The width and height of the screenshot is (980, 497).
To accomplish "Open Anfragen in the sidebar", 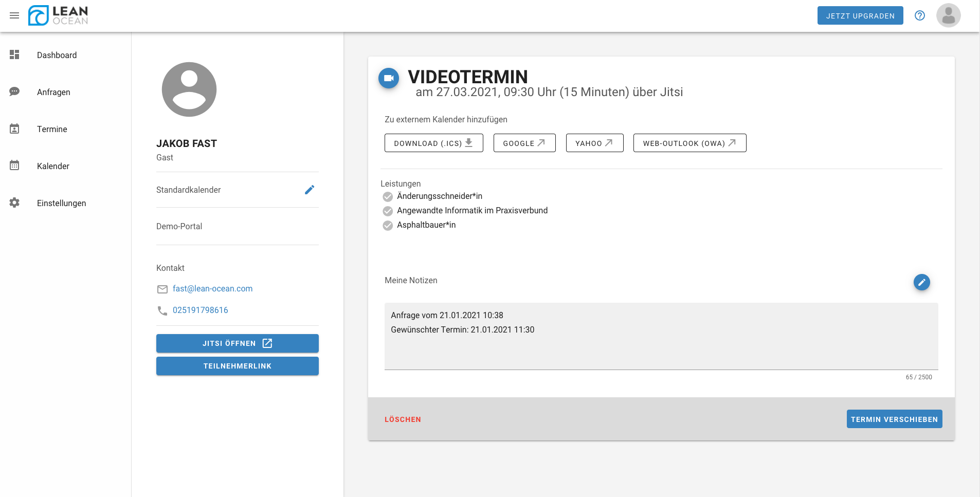I will pyautogui.click(x=53, y=92).
